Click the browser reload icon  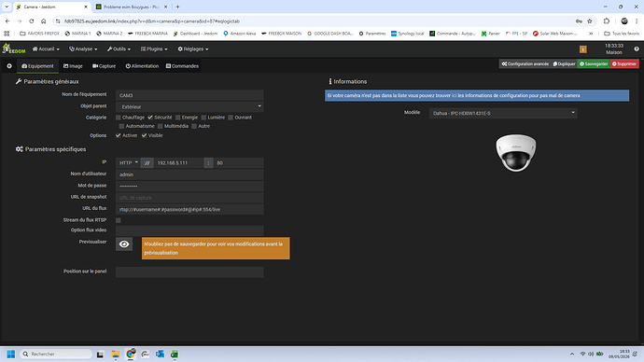point(31,21)
